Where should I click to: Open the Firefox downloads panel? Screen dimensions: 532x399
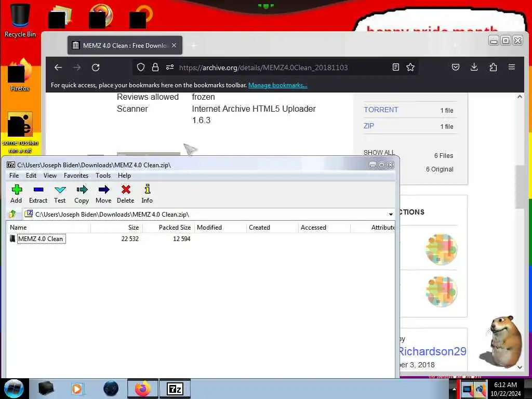point(474,67)
